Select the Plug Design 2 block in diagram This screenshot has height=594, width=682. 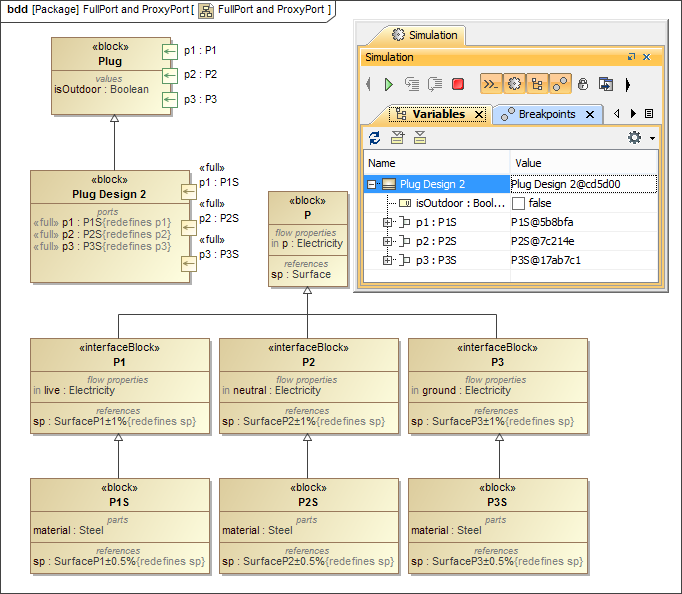[110, 195]
